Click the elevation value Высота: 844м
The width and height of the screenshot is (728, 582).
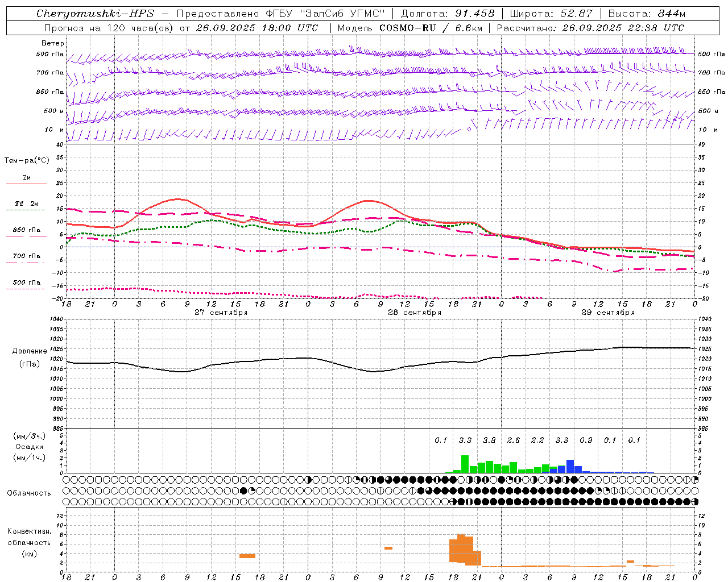point(647,14)
